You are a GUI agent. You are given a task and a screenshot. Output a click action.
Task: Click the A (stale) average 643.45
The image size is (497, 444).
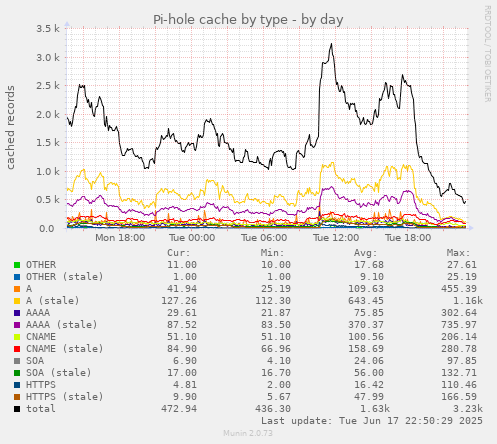point(366,301)
